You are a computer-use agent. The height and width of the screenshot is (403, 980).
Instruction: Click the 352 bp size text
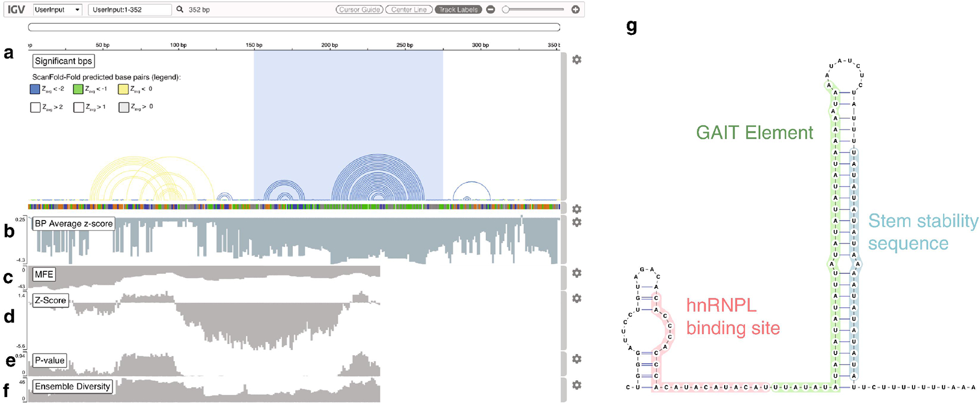point(199,10)
